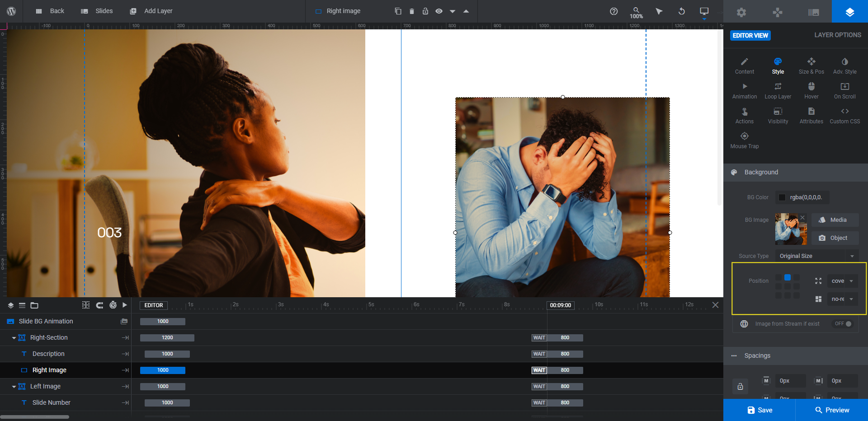Screen dimensions: 868x421
Task: Open the Style options
Action: click(778, 66)
